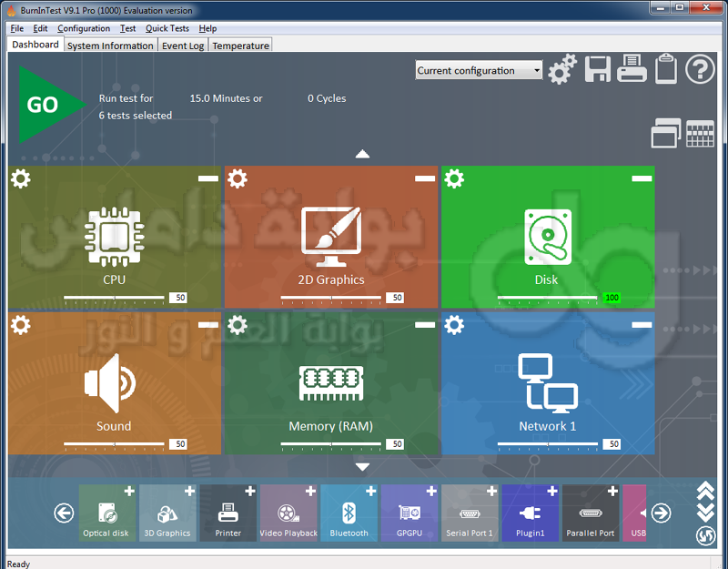This screenshot has height=569, width=728.
Task: Open test preferences gears icon
Action: (x=561, y=69)
